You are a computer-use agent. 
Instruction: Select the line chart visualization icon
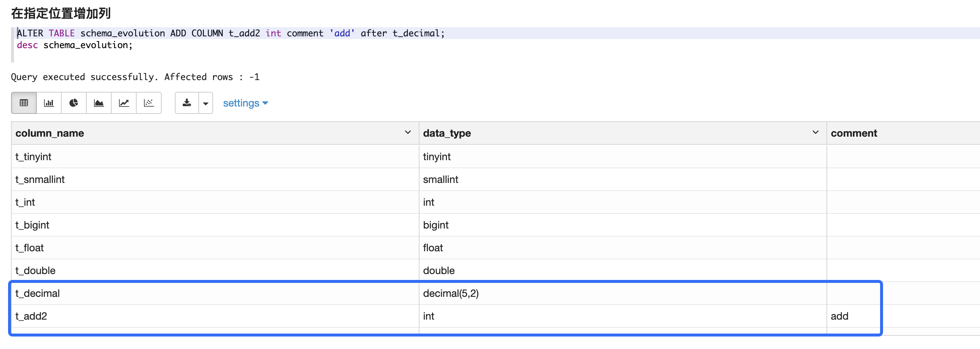point(124,103)
